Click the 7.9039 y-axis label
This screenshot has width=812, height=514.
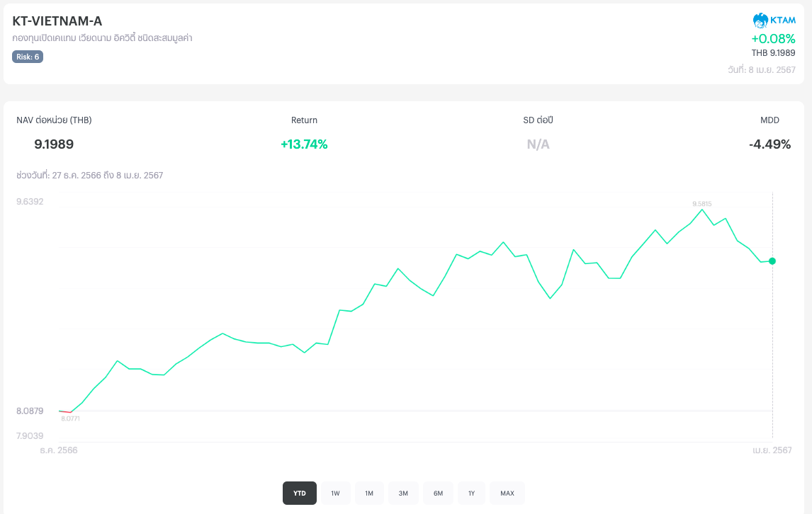[30, 436]
